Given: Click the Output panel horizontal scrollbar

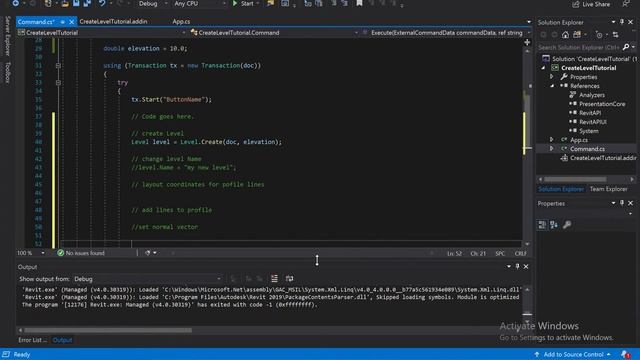Looking at the screenshot, I should click(108, 330).
